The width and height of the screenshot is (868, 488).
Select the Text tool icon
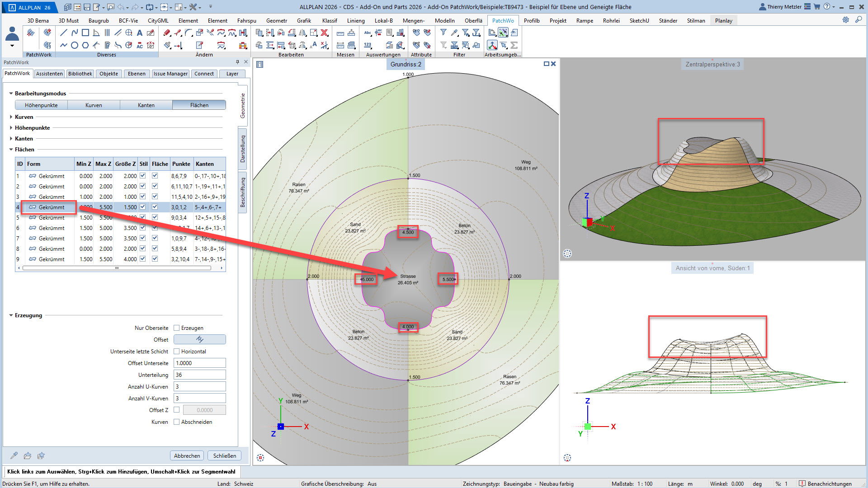[x=140, y=33]
